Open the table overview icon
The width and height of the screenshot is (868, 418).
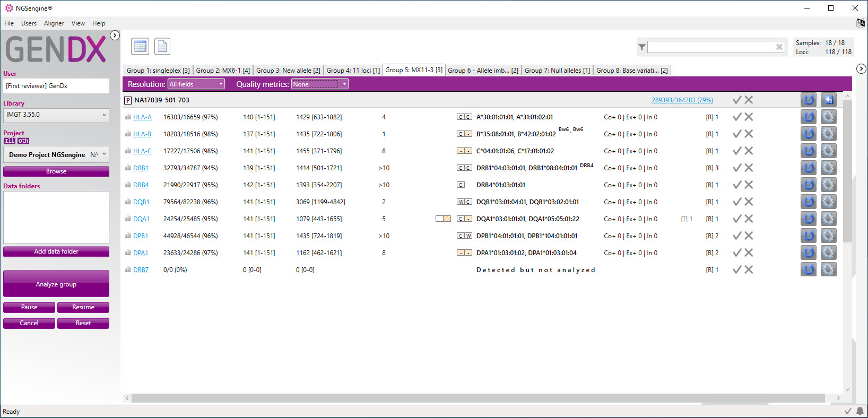pos(140,47)
